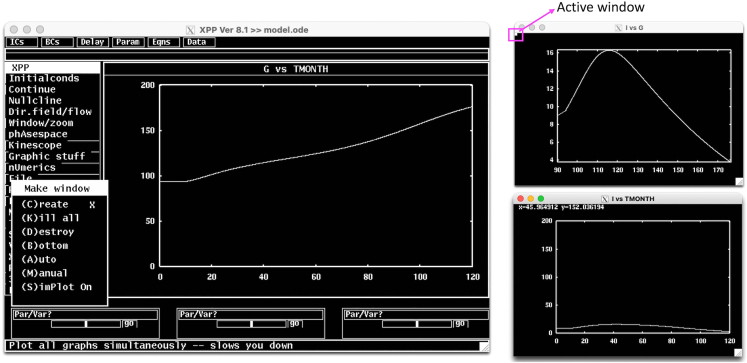This screenshot has width=747, height=363.
Task: Open the Param window button
Action: [x=128, y=42]
